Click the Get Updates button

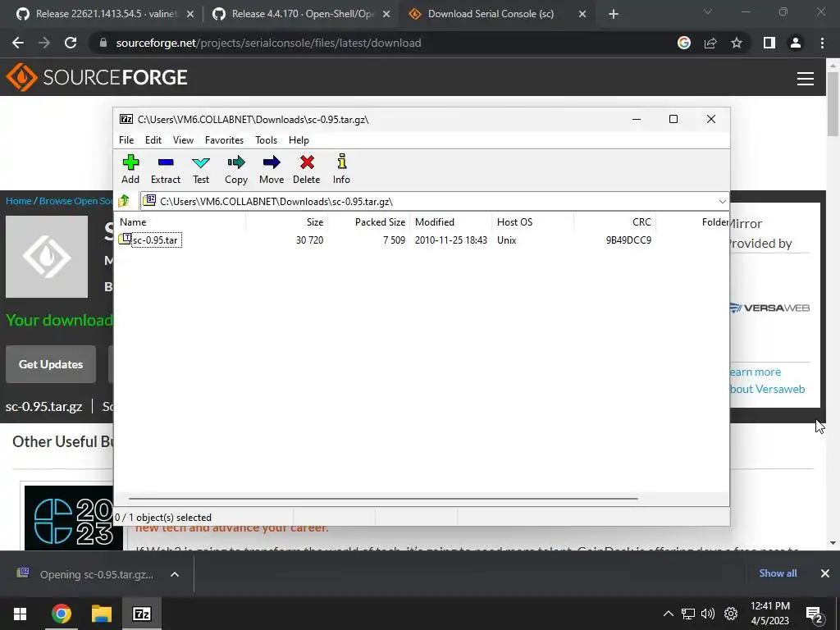[x=51, y=364]
